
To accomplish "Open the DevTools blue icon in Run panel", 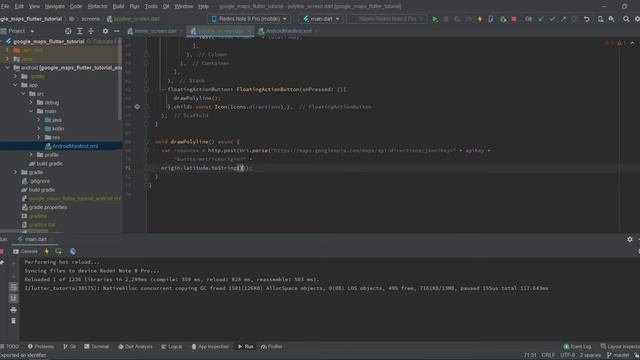I will (x=73, y=251).
